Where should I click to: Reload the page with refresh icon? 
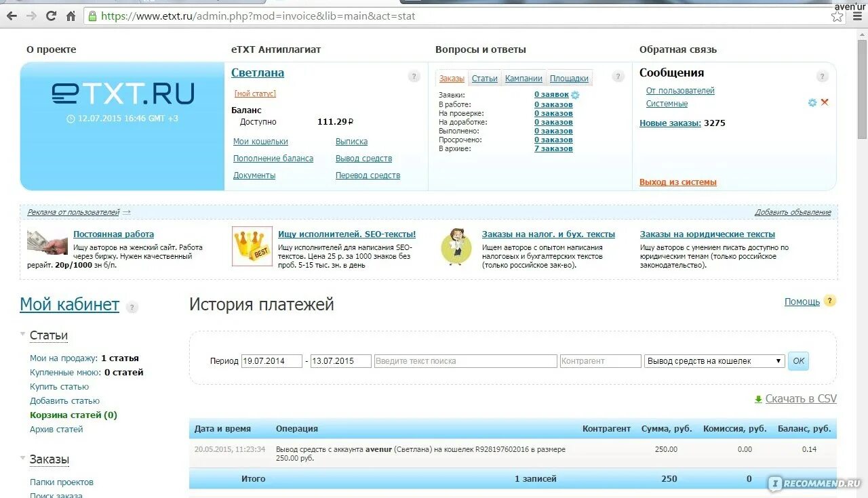point(51,16)
